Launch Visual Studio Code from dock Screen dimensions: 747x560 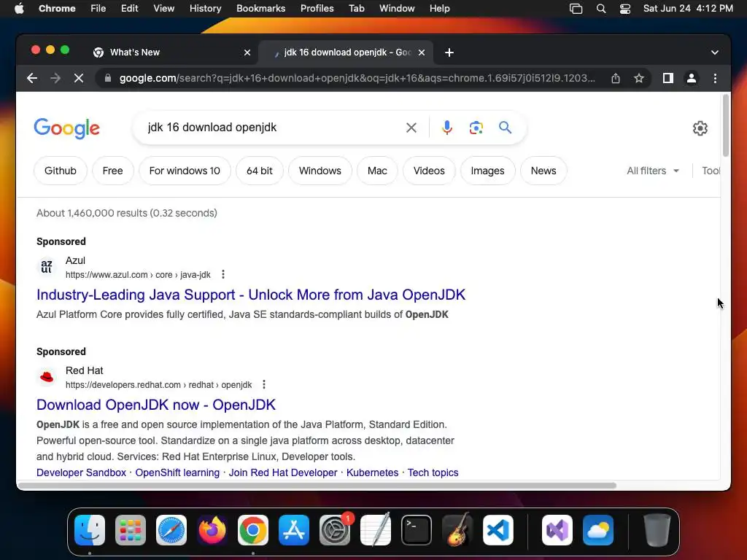[x=498, y=530]
